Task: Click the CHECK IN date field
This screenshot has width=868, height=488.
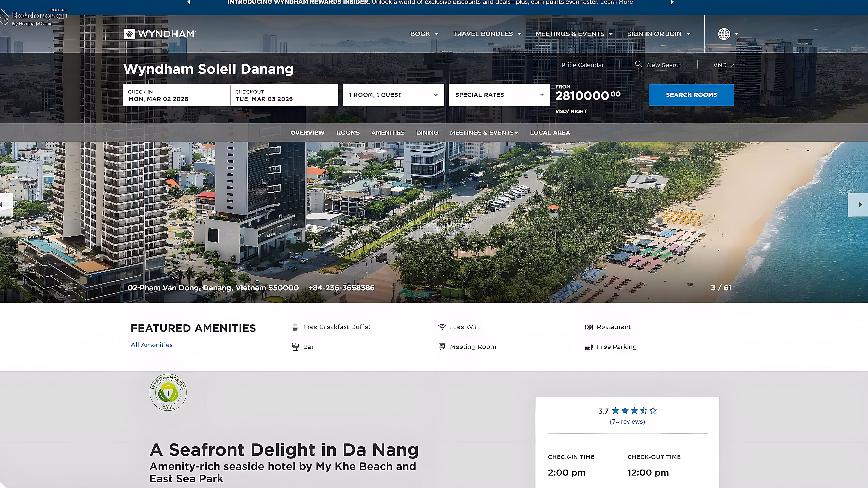Action: pos(177,95)
